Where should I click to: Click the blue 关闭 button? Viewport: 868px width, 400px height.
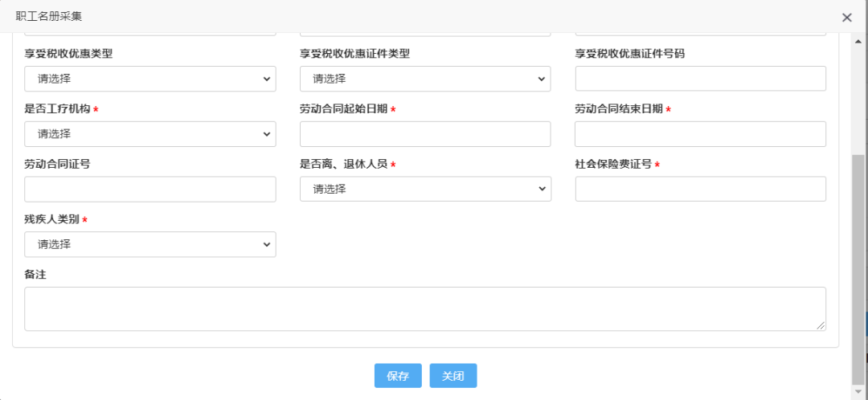(453, 376)
